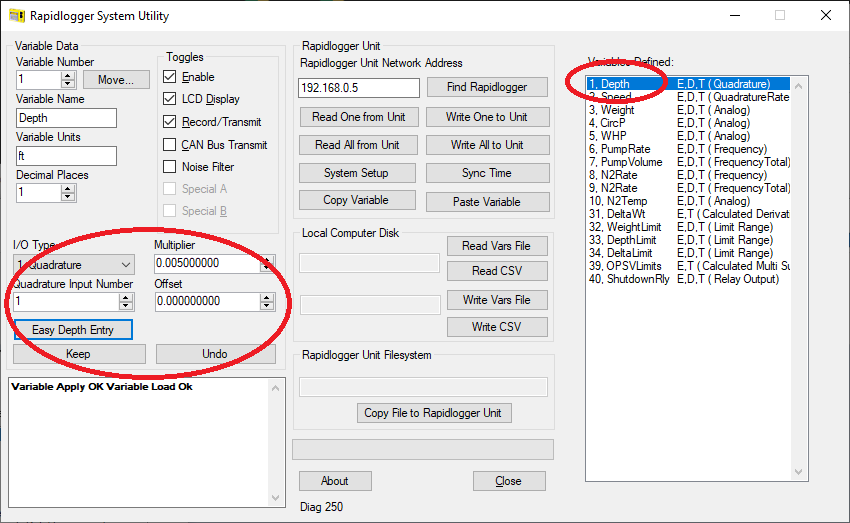Increase Variable Number with up arrow

click(x=68, y=76)
